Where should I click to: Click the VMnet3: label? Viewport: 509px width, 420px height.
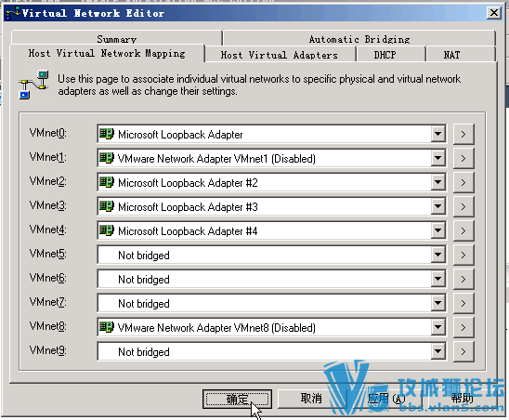coord(47,205)
